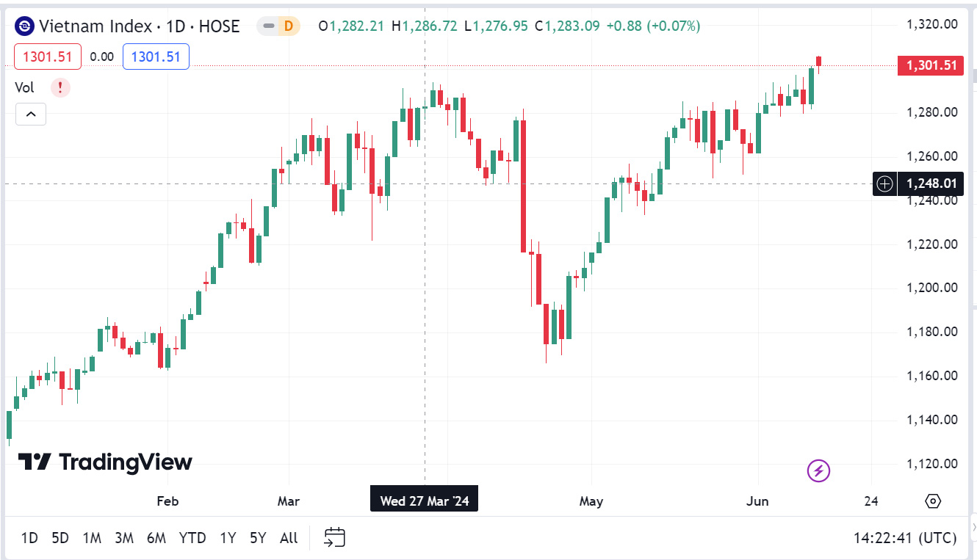Click the Vietnam Index symbol logo icon
The width and height of the screenshot is (977, 560).
point(24,26)
